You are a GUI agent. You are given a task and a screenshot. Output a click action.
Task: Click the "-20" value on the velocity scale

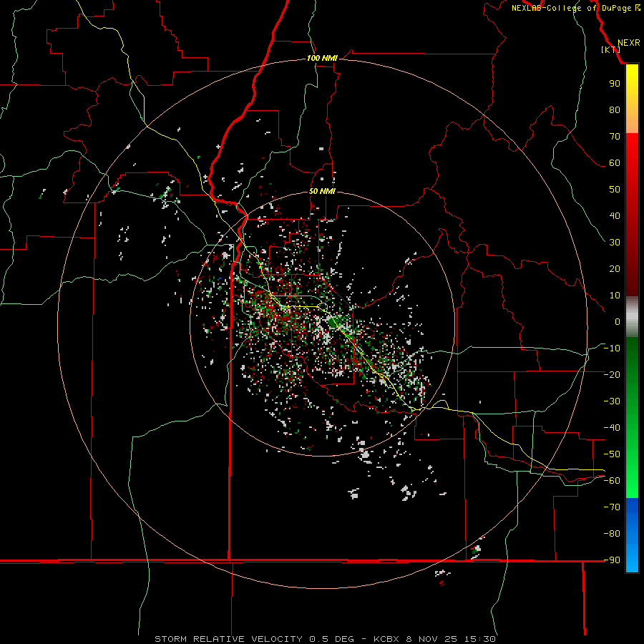(x=612, y=374)
